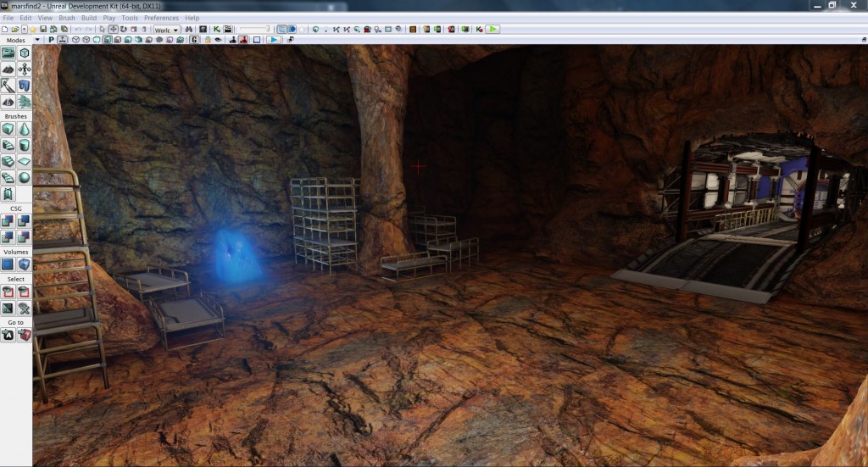Select the translate move widget tool
The width and height of the screenshot is (868, 467).
click(x=113, y=29)
